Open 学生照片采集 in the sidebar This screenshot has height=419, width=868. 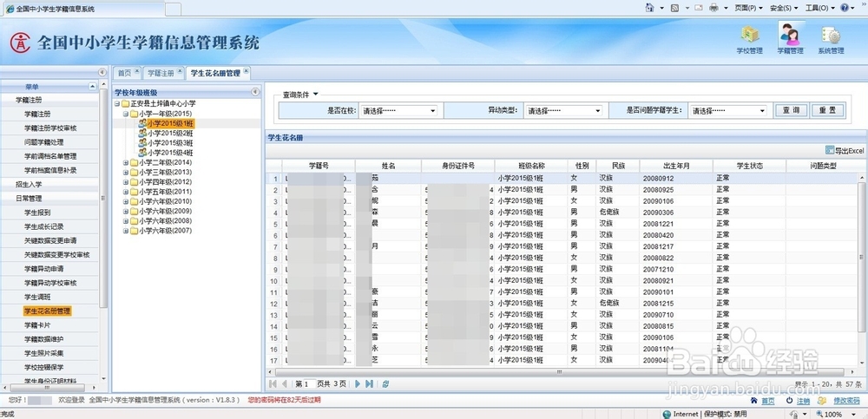pyautogui.click(x=43, y=353)
